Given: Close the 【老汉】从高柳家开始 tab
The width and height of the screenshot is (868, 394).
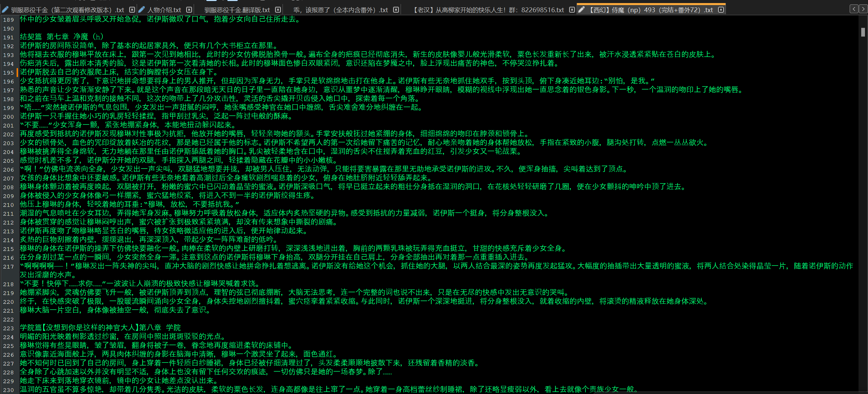Looking at the screenshot, I should 572,10.
